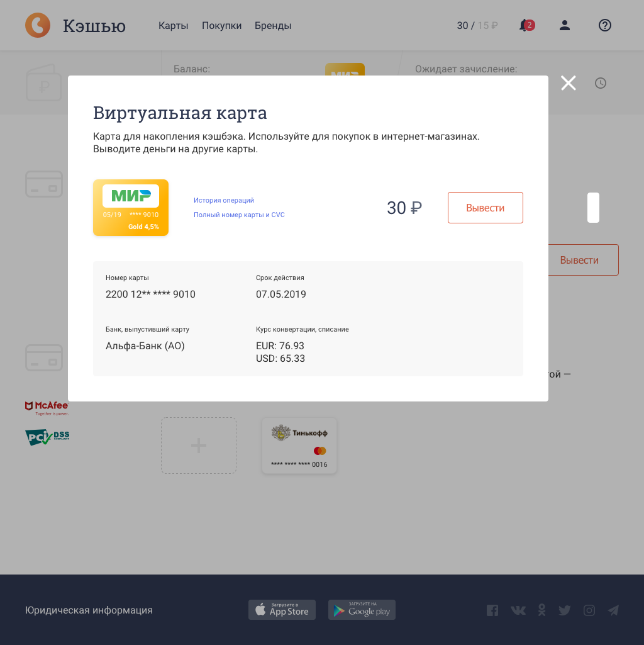Open Instagram page from footer

tap(589, 610)
